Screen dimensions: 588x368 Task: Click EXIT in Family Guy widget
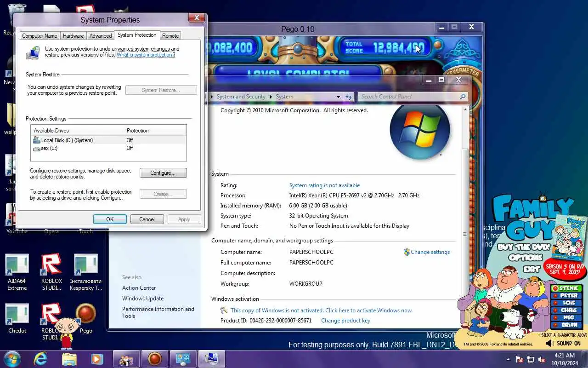coord(531,268)
